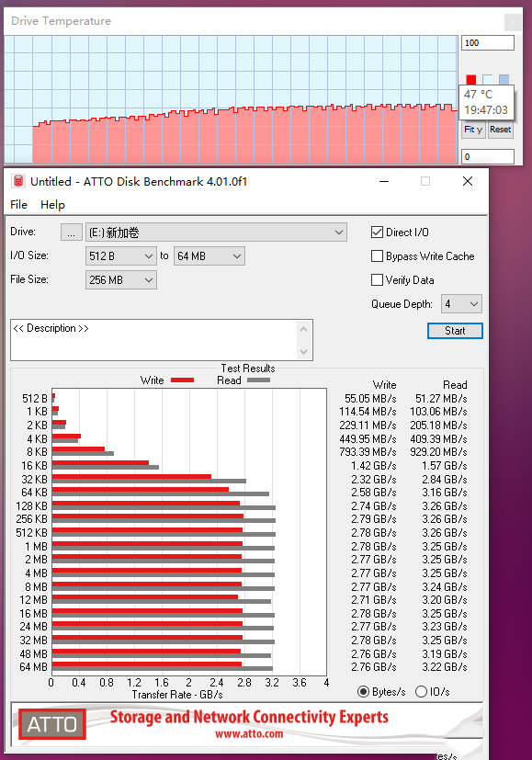This screenshot has width=532, height=760.
Task: Click into the Description text field
Action: [154, 340]
